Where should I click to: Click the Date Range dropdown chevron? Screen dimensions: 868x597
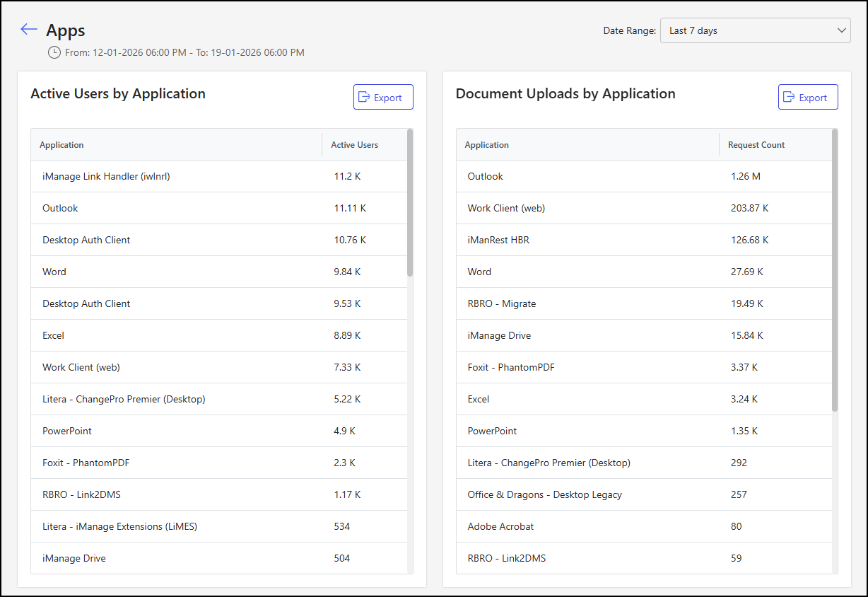point(841,30)
